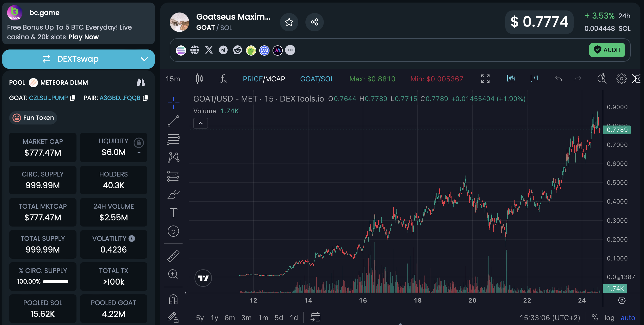644x325 pixels.
Task: Set chart range to 3m
Action: 246,318
